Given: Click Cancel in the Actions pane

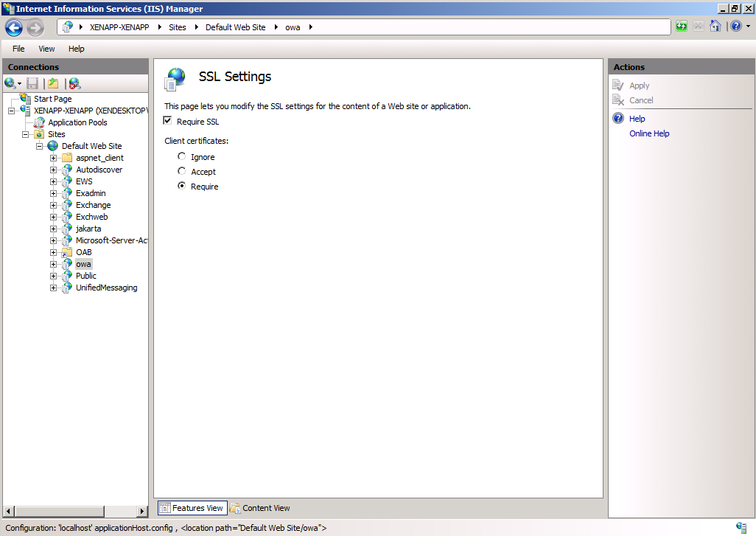Looking at the screenshot, I should (x=641, y=100).
